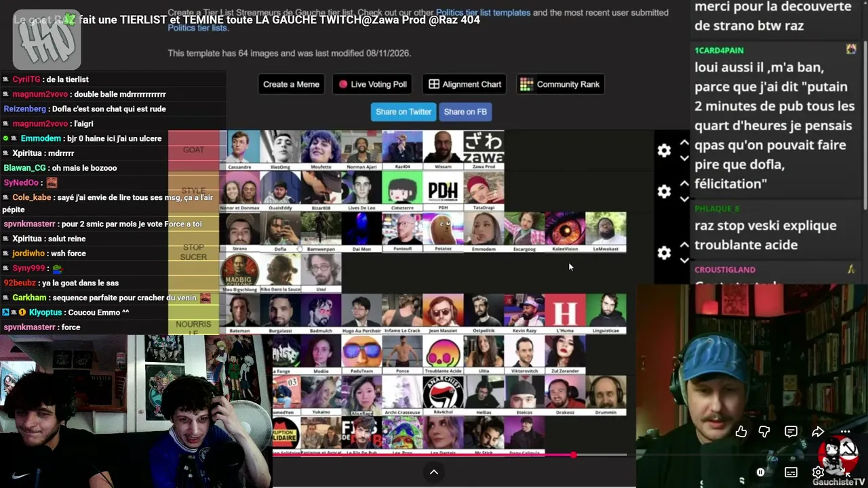Select the green Cimeterre avatar tile

click(402, 190)
